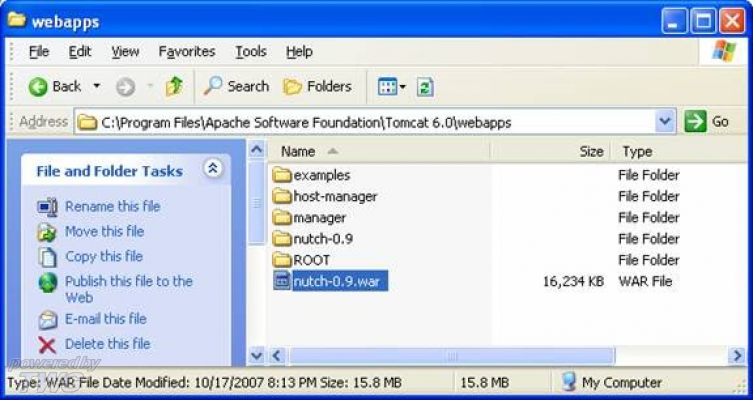
Task: Click the Rename this file icon
Action: pyautogui.click(x=48, y=207)
